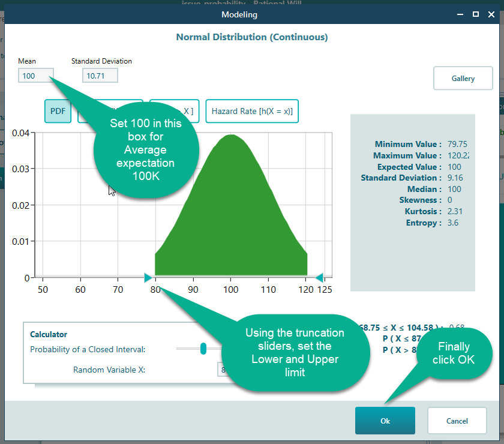Click the maximize icon on the Modeling window

[475, 13]
